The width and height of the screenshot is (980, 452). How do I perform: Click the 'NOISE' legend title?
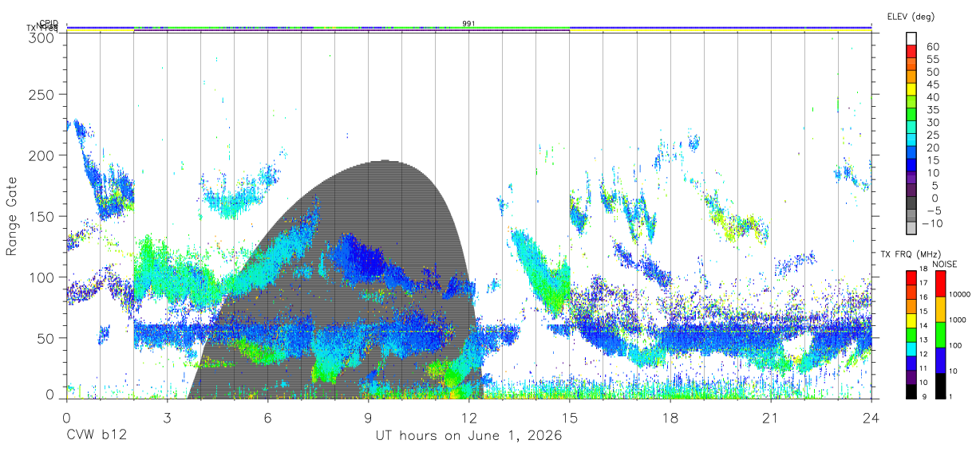point(943,264)
